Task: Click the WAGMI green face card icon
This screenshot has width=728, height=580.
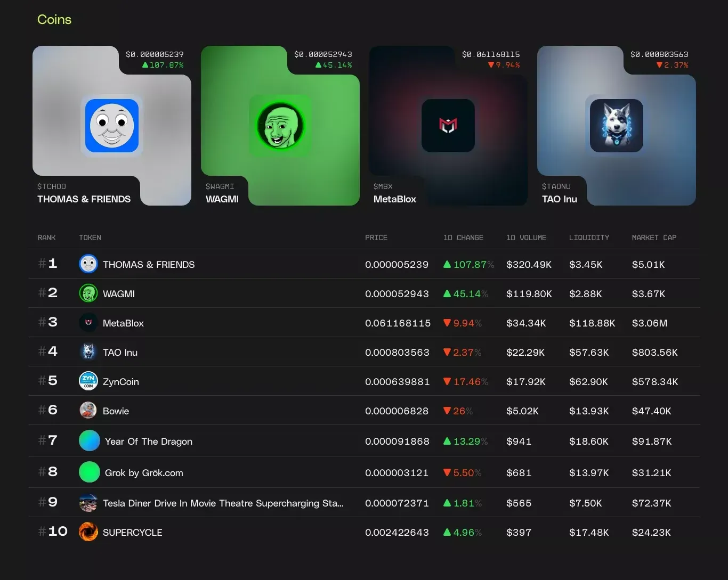Action: pos(280,126)
